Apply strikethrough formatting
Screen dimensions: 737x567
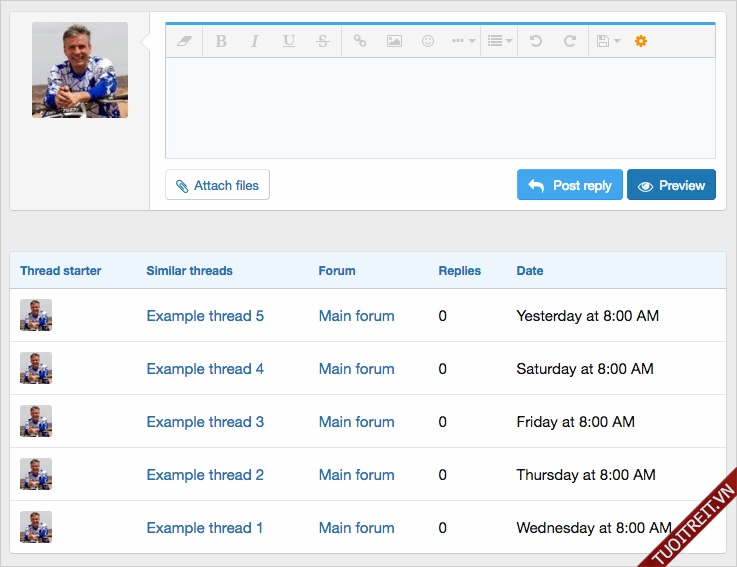pyautogui.click(x=322, y=41)
